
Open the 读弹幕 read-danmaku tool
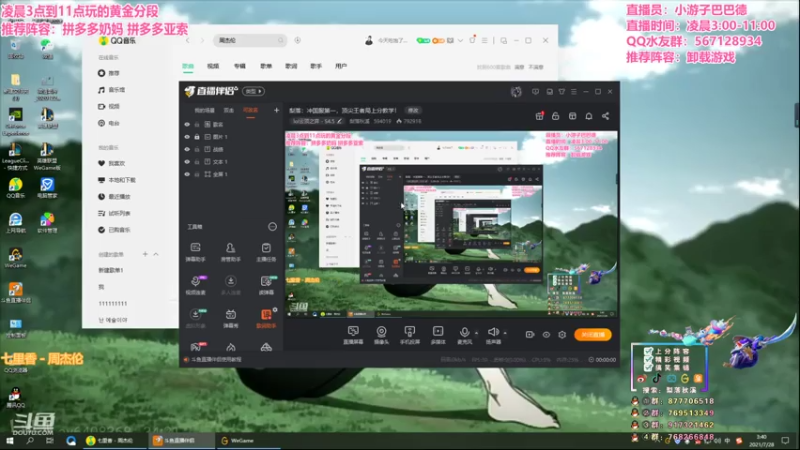tap(266, 285)
